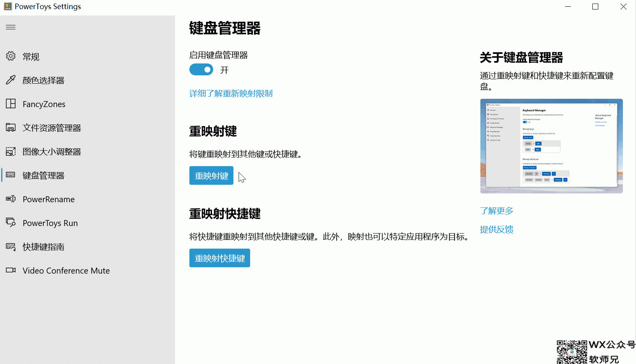Click the keyboard icon for 键盘管理器
Screen dimensions: 636x364
tap(11, 175)
